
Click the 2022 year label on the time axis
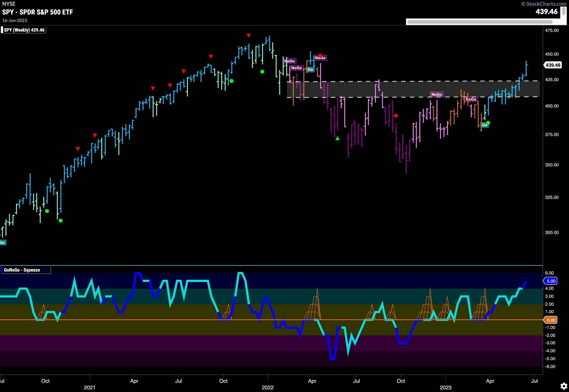pos(268,388)
